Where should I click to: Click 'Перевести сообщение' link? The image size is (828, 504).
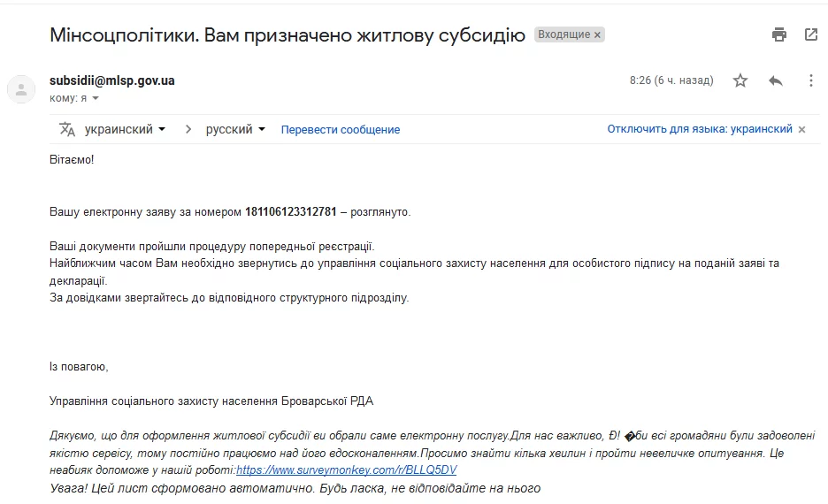pos(341,129)
